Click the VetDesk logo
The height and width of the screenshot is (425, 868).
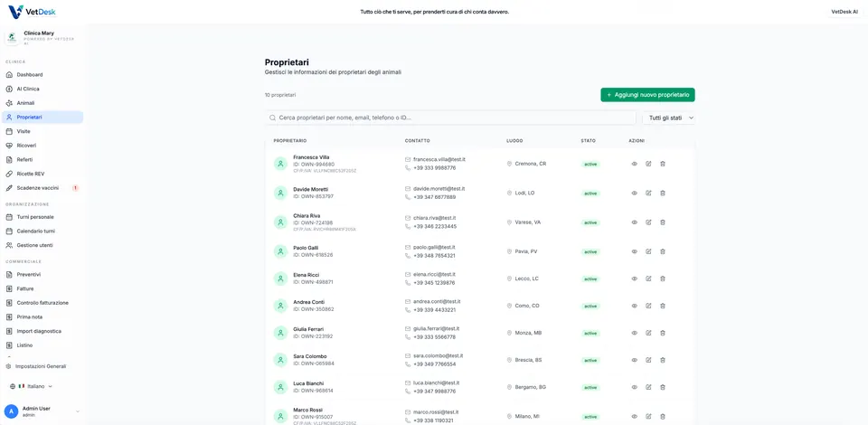pyautogui.click(x=33, y=12)
